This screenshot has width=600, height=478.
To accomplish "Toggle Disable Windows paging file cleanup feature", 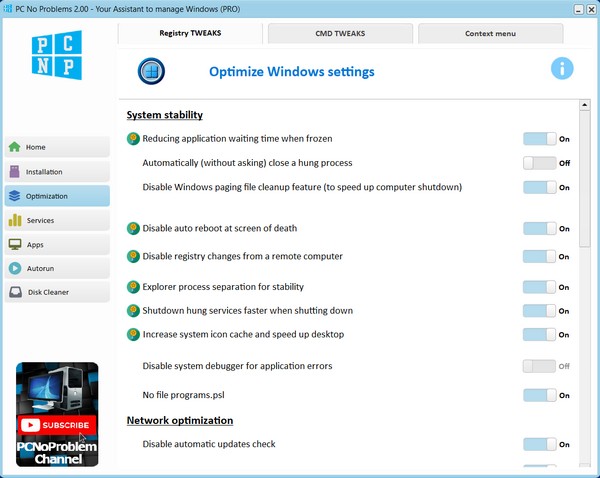I will pyautogui.click(x=540, y=187).
